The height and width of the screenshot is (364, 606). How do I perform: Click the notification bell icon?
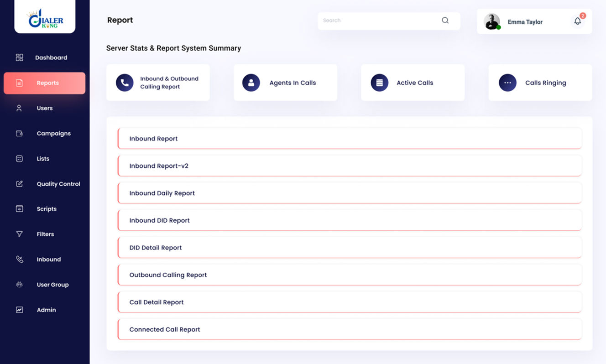(x=578, y=21)
